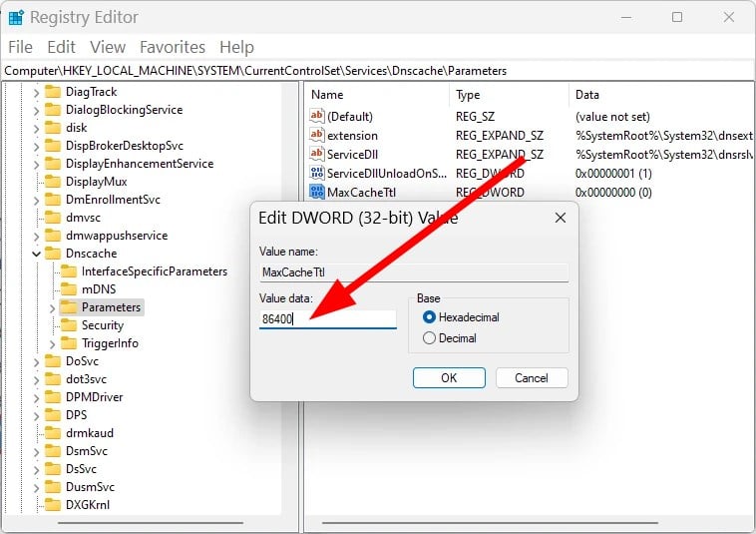This screenshot has height=534, width=756.
Task: Select the InterfaceSpecificParameters folder icon
Action: 69,271
